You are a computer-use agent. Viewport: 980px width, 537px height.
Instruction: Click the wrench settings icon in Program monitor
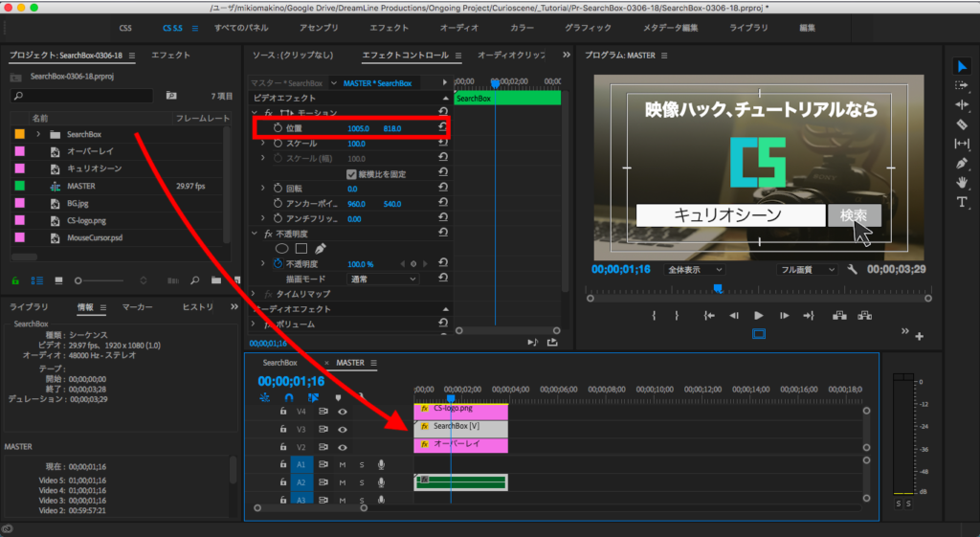click(x=853, y=270)
